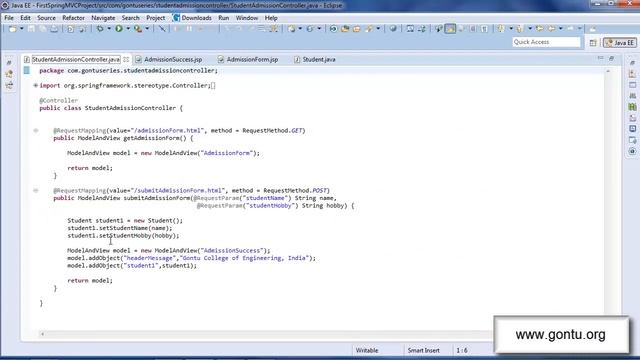Click the "AdmissionSuccess" string in code

(231, 251)
